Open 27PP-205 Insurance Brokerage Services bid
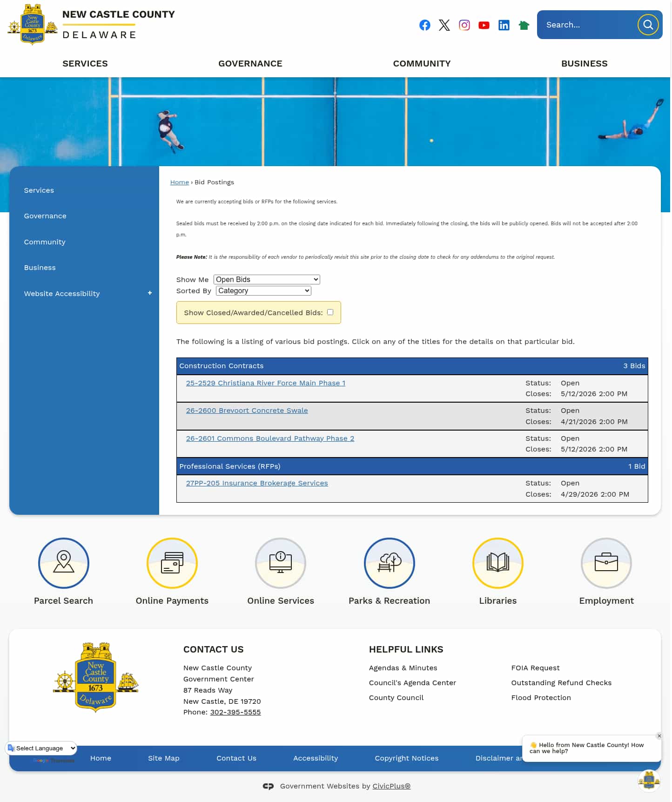This screenshot has width=672, height=802. (257, 483)
